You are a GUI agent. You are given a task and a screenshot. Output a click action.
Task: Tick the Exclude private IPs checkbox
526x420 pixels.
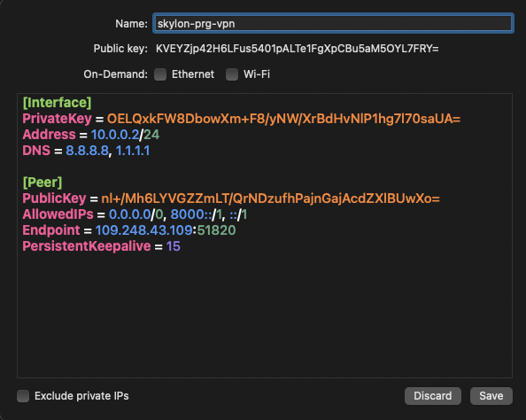(x=23, y=396)
